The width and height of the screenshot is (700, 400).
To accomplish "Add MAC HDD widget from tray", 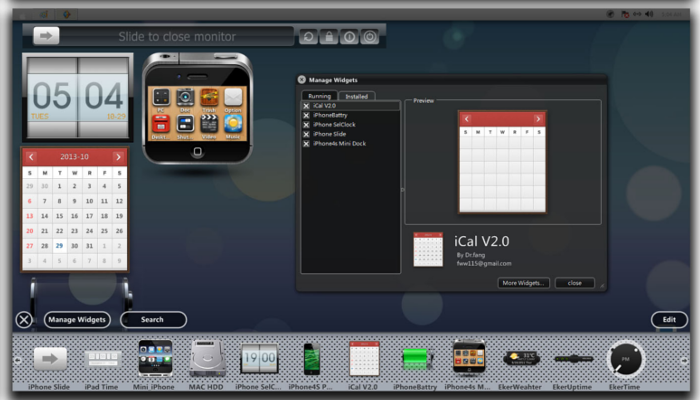I will pyautogui.click(x=207, y=358).
